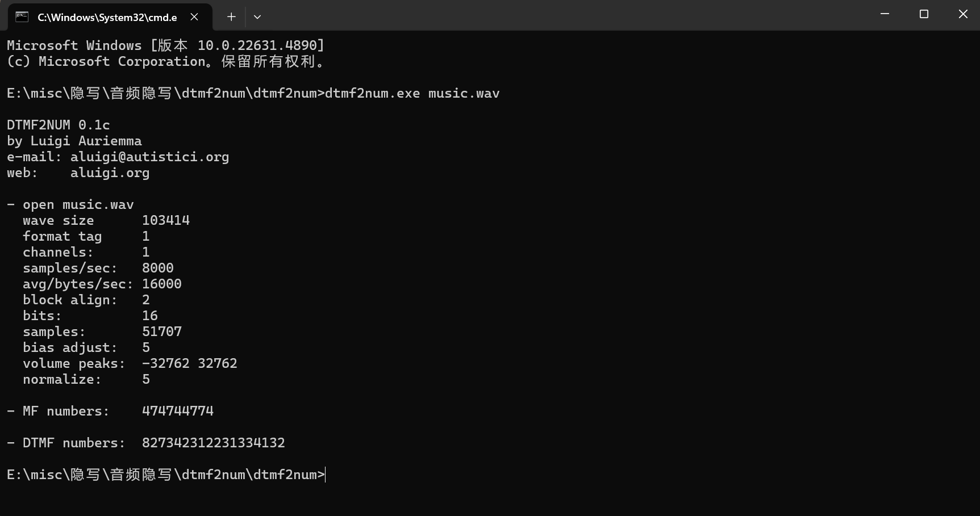Click the aluigi@autistici.org e-mail text
Viewport: 980px width, 516px height.
[150, 157]
